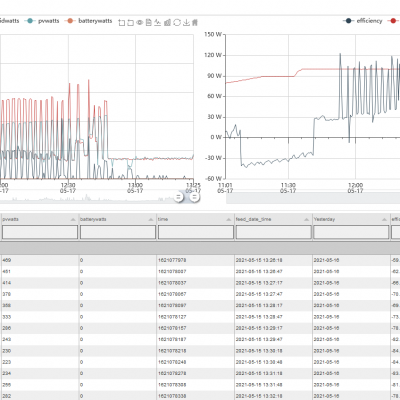Sort by time column arrow
Image resolution: width=400 pixels, height=400 pixels.
coord(229,219)
